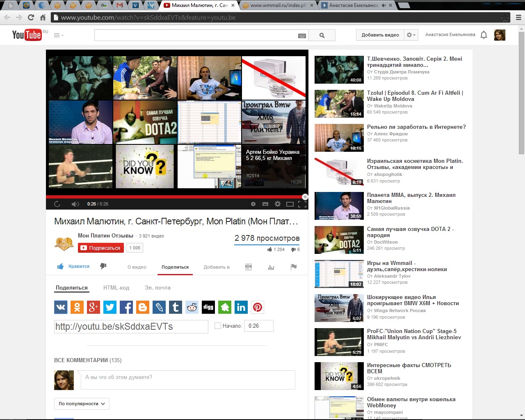
Task: Click red Подписаться subscribe button
Action: tap(101, 248)
